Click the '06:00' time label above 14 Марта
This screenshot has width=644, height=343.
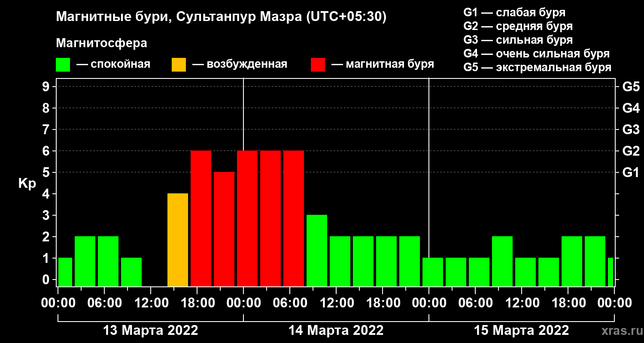pos(290,303)
